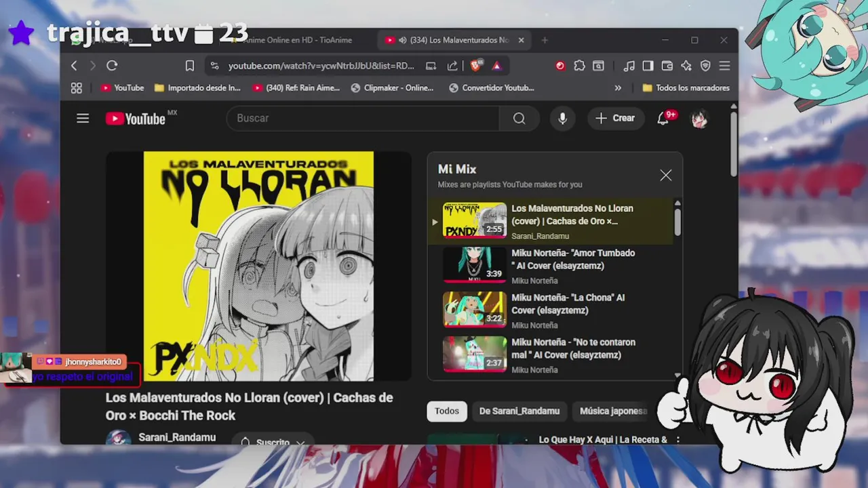Open the YouTube bookmark
The height and width of the screenshot is (488, 868).
[122, 88]
